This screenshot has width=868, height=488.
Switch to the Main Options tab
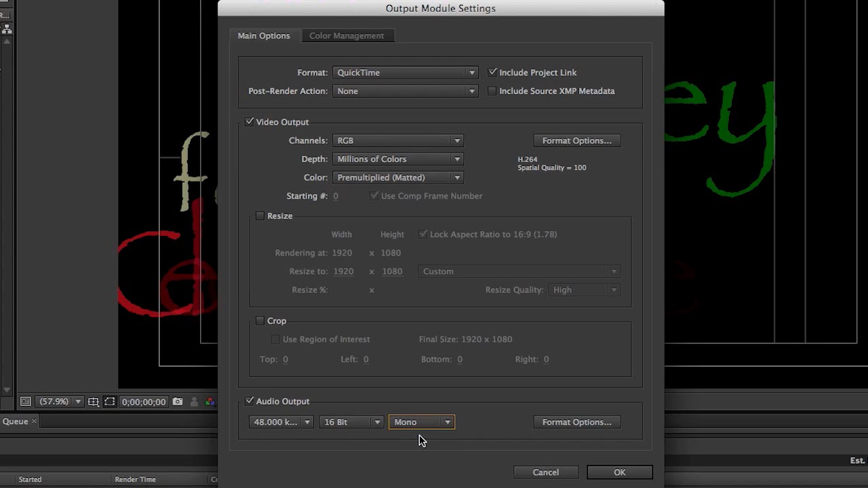pos(264,36)
